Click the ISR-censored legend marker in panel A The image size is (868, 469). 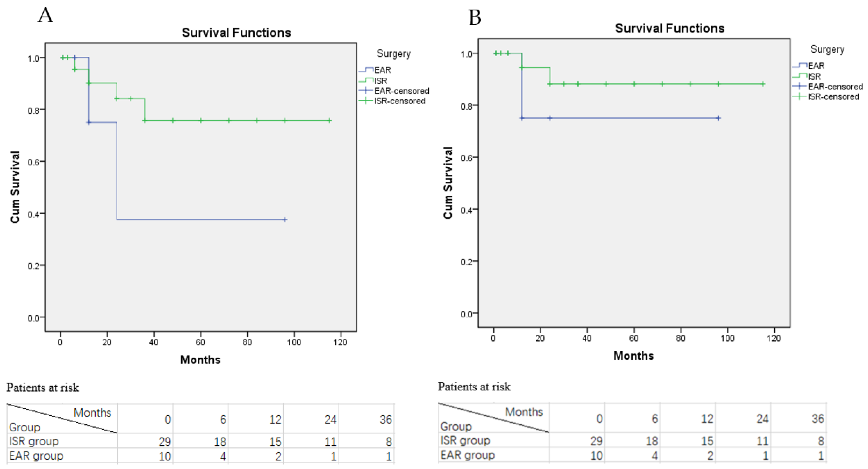[366, 100]
